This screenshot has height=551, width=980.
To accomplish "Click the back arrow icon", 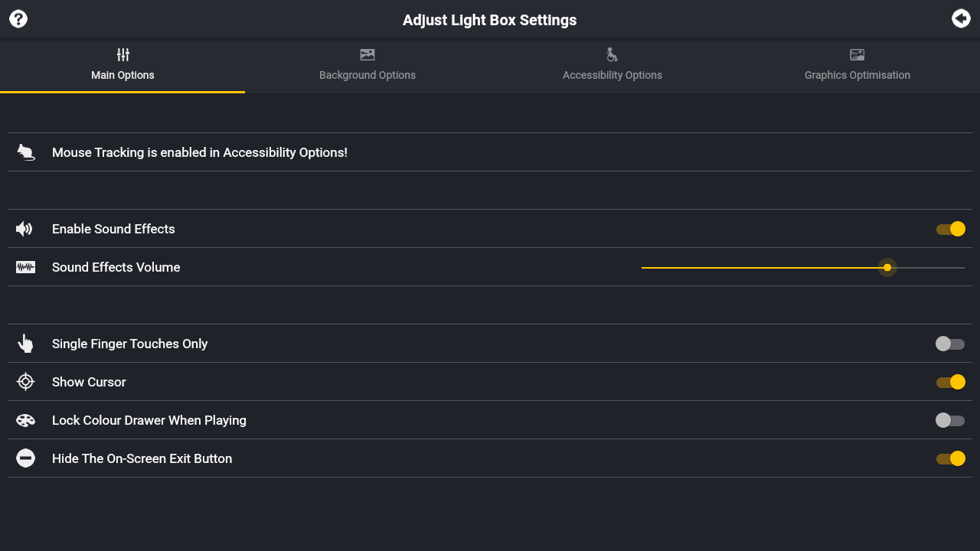I will [x=961, y=19].
